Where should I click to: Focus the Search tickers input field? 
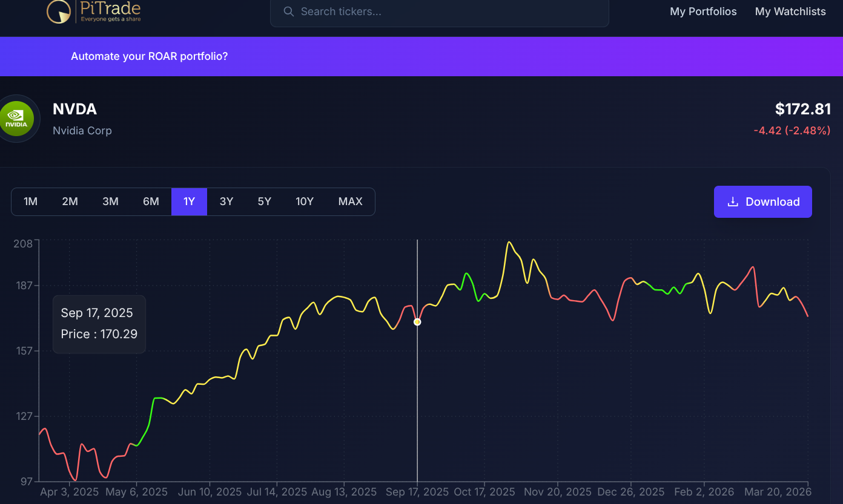click(x=448, y=11)
